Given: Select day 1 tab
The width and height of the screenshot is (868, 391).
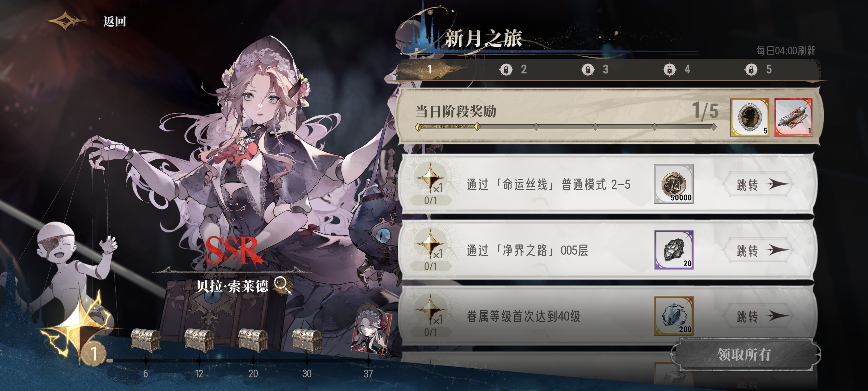Looking at the screenshot, I should point(430,70).
